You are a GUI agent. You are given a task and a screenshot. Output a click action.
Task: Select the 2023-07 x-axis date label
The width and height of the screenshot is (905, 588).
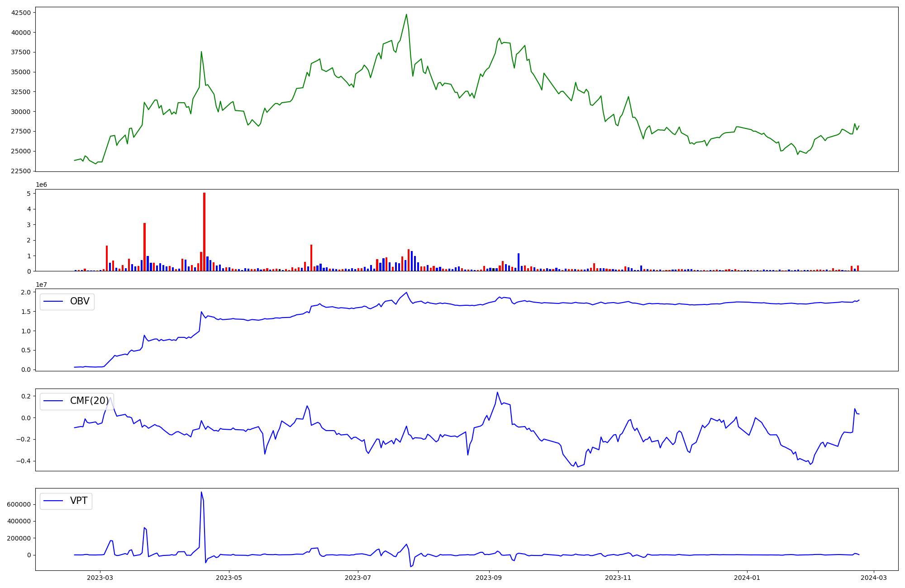click(x=358, y=578)
